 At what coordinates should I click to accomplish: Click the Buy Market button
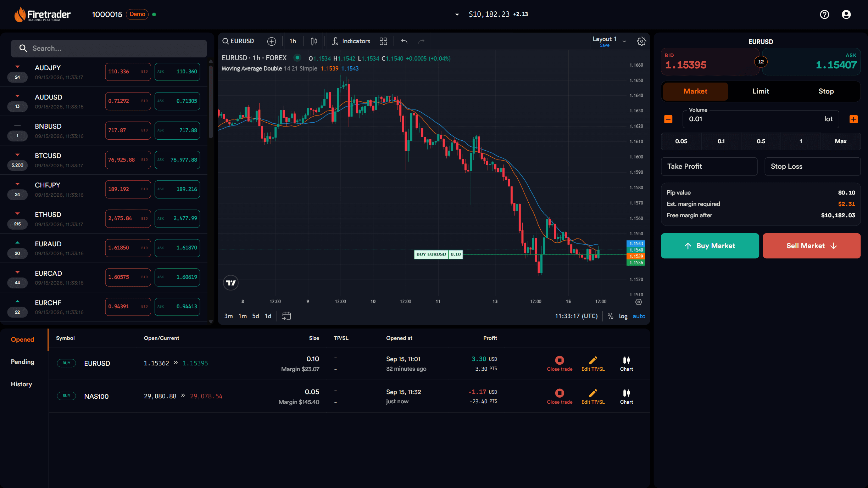pos(710,246)
